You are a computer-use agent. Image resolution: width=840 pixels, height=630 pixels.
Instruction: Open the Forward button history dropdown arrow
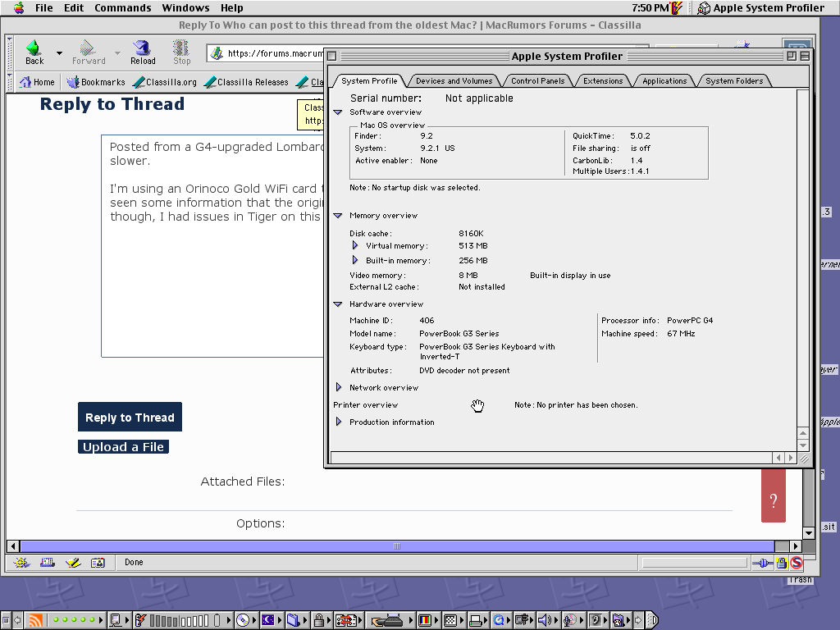(x=117, y=53)
